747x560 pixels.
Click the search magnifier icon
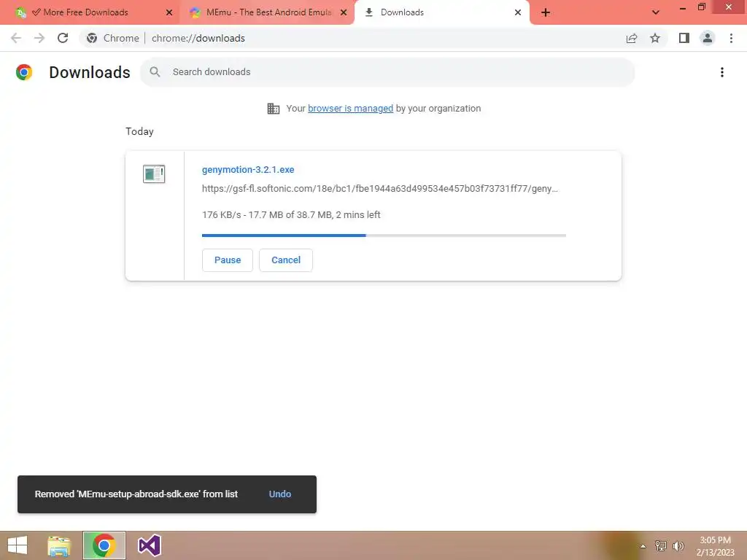(x=155, y=72)
